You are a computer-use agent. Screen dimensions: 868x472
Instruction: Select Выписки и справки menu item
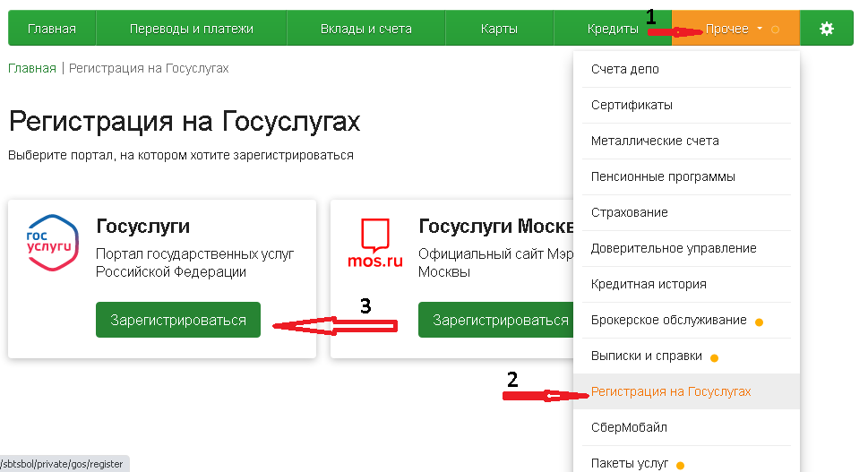[x=686, y=356]
